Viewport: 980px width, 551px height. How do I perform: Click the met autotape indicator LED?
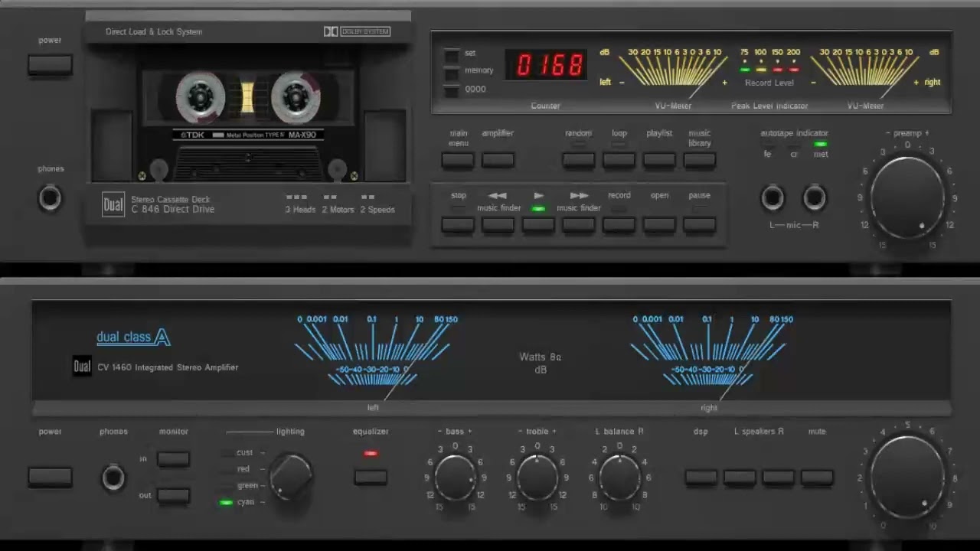tap(821, 144)
